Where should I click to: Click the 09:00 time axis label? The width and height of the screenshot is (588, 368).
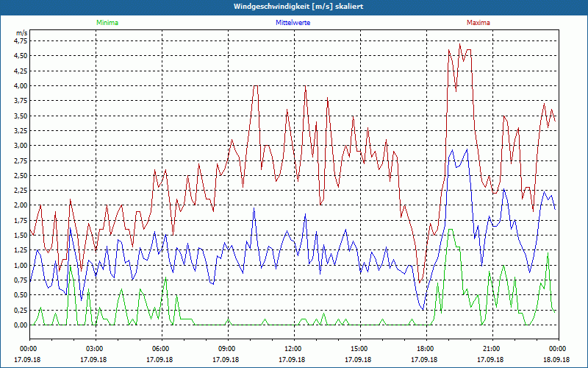(226, 349)
